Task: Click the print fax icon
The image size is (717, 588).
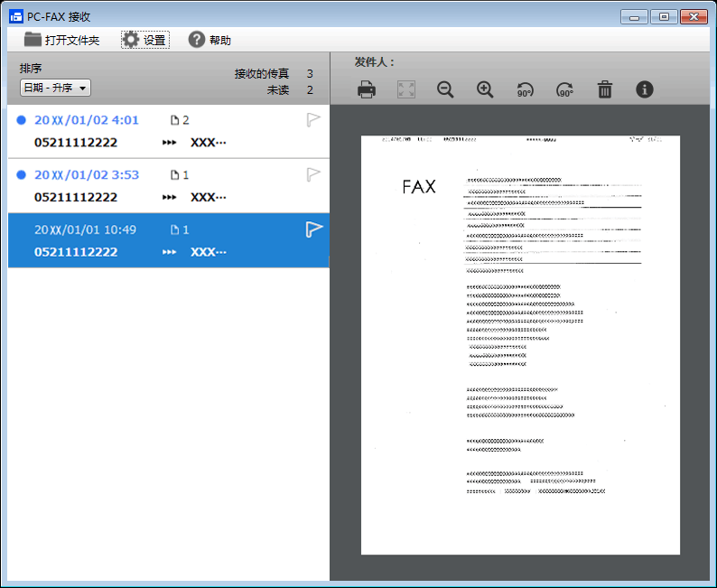Action: [x=367, y=89]
